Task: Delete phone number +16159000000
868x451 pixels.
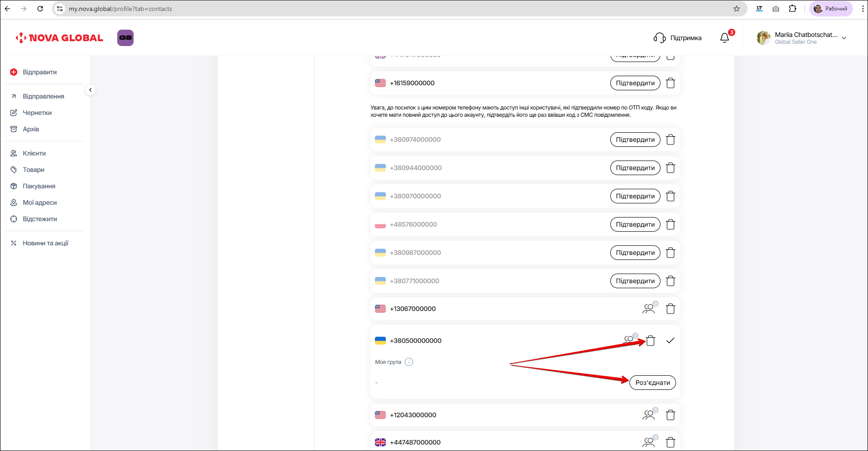Action: click(670, 83)
